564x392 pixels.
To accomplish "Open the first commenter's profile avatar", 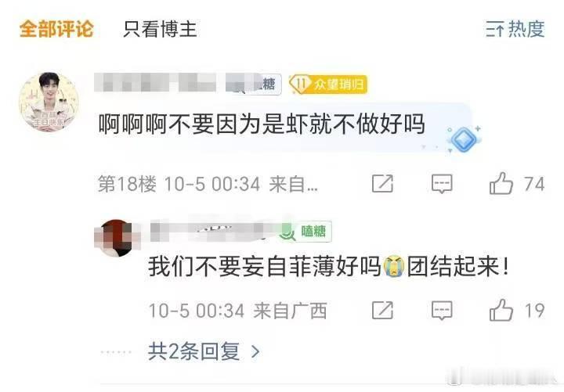I will click(x=49, y=102).
